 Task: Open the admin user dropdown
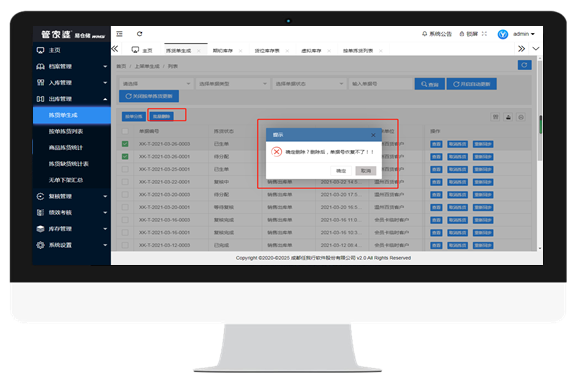[x=524, y=34]
